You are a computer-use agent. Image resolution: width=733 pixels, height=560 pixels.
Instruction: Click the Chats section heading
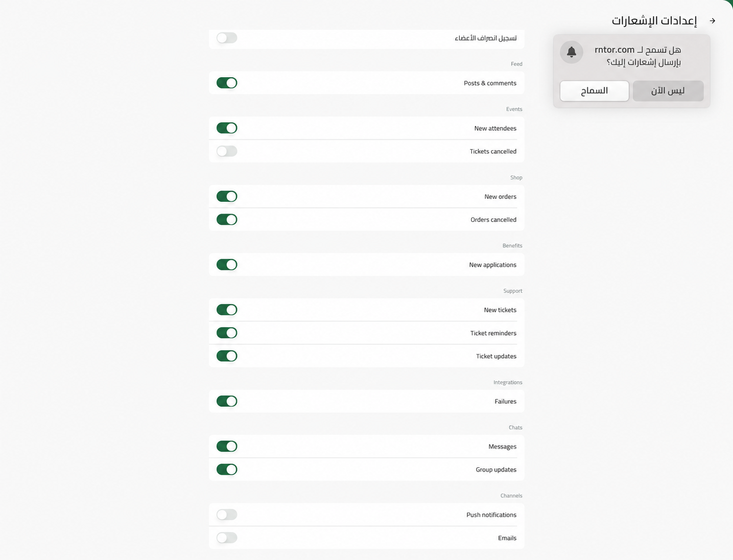pyautogui.click(x=515, y=428)
